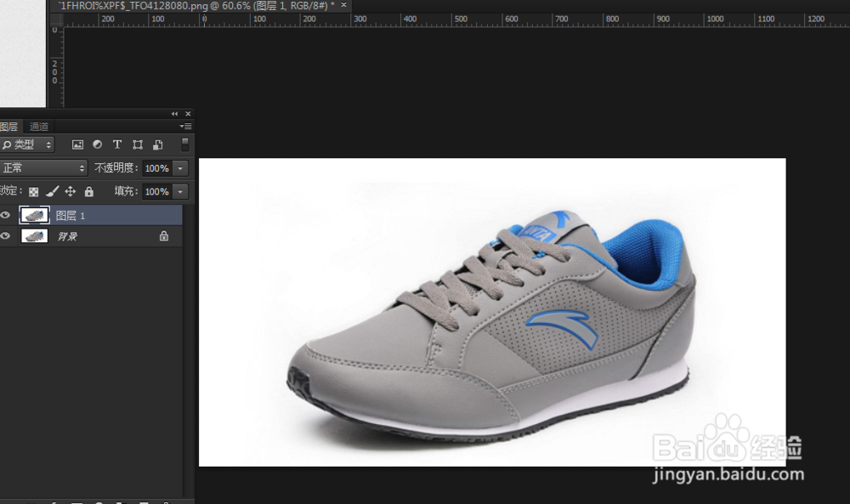
Task: Toggle the layer filtering on/off switch
Action: click(184, 144)
